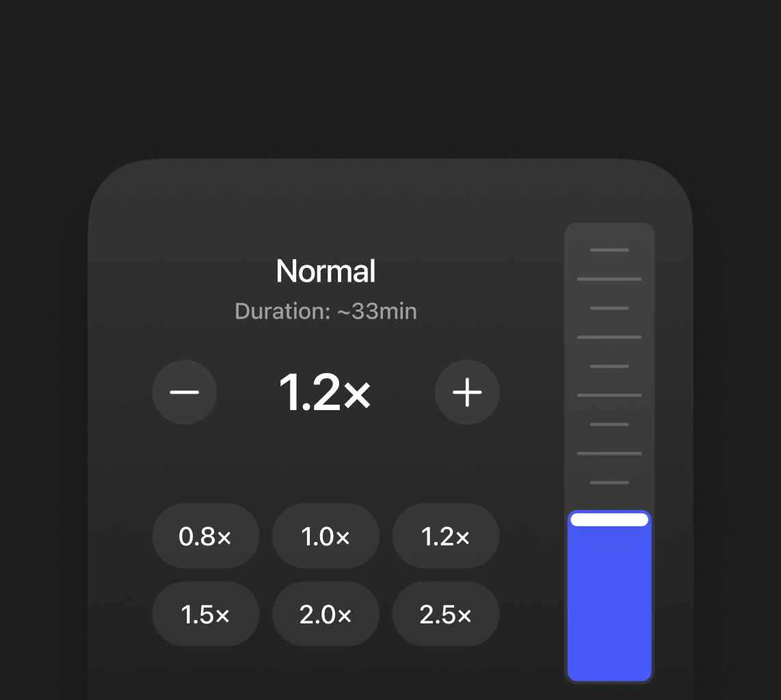Tap the white grip bar on the slider handle
The height and width of the screenshot is (700, 781).
[x=609, y=519]
